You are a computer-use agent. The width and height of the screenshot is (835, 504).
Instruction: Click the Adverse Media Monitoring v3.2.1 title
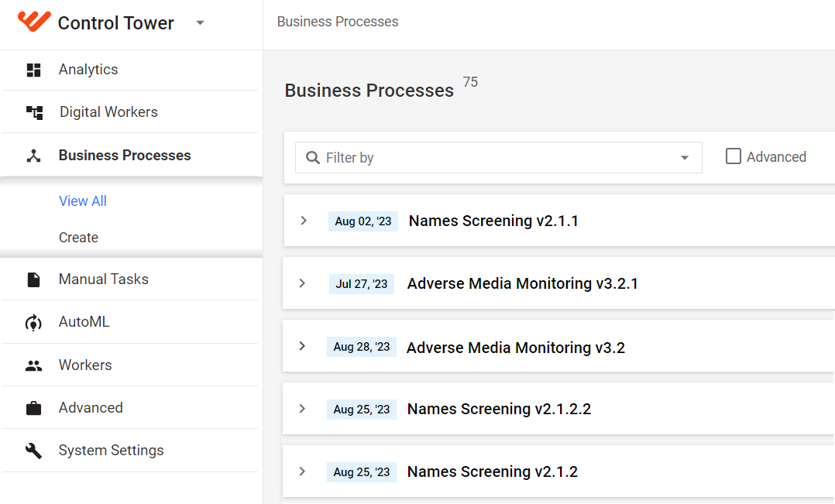point(522,283)
